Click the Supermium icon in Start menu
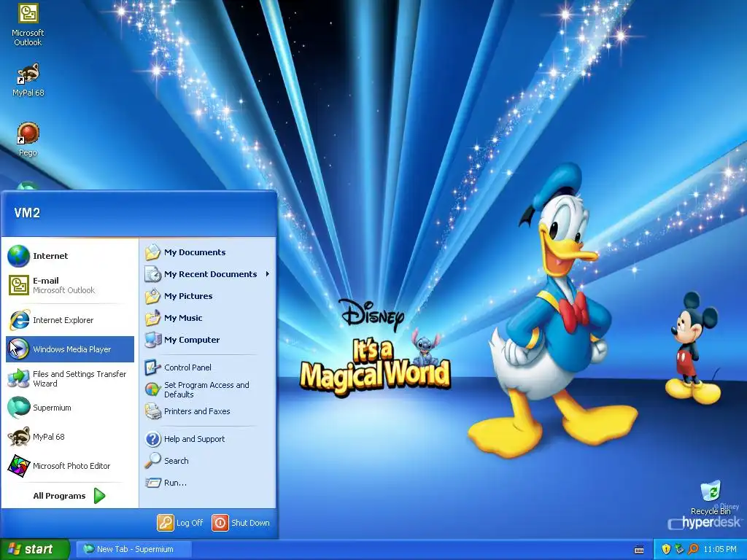The image size is (747, 560). (x=18, y=408)
